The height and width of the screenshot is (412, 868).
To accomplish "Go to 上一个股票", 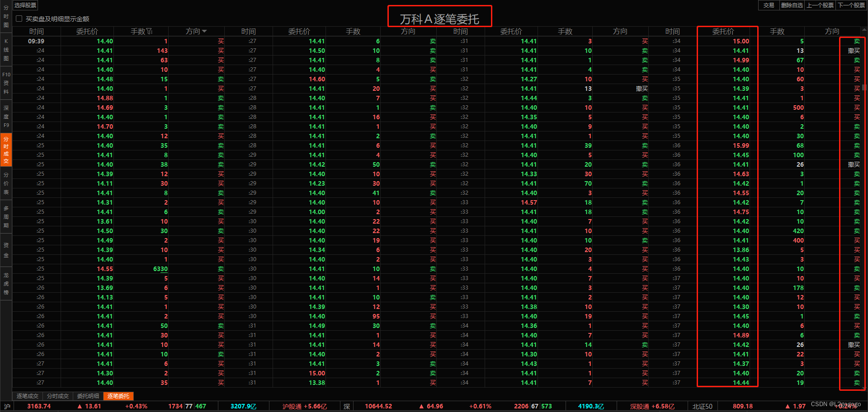I will click(820, 5).
